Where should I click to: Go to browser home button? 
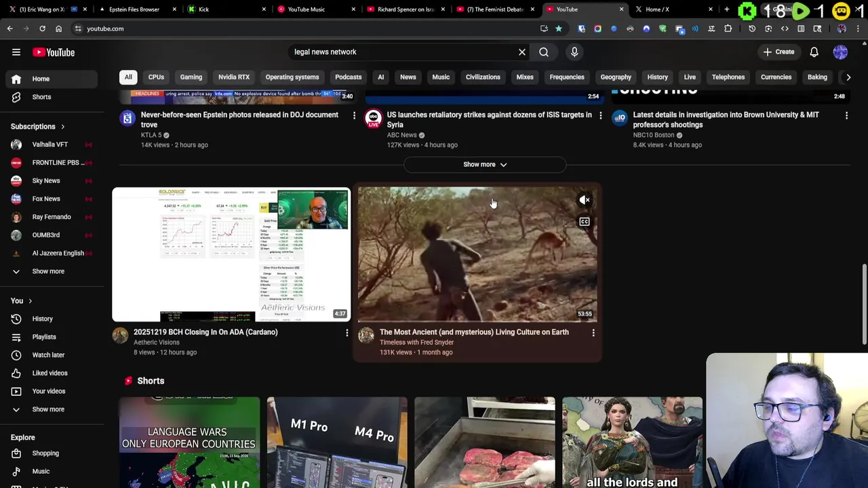[58, 28]
